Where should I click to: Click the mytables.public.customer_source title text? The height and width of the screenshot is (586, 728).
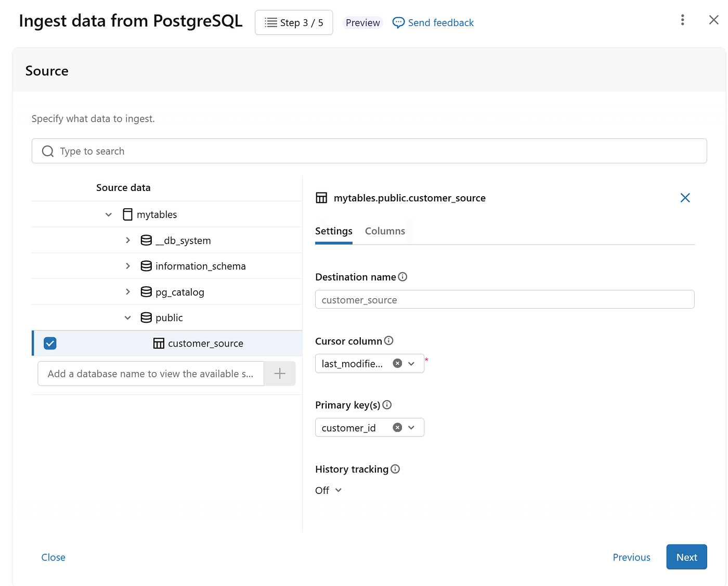click(410, 198)
